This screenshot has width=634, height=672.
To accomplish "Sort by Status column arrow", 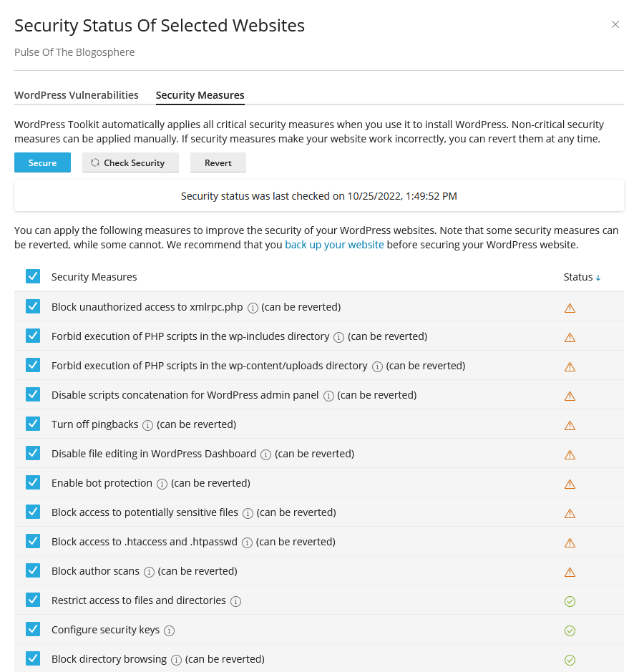I will click(x=598, y=278).
